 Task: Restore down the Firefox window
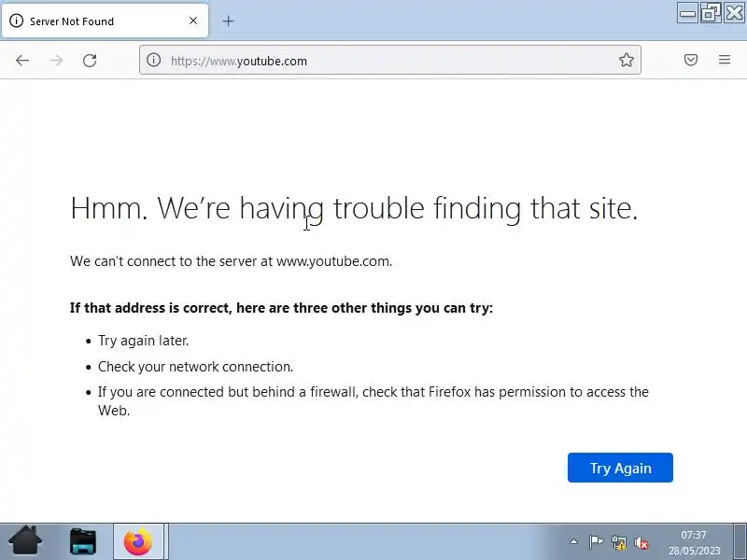[x=711, y=13]
